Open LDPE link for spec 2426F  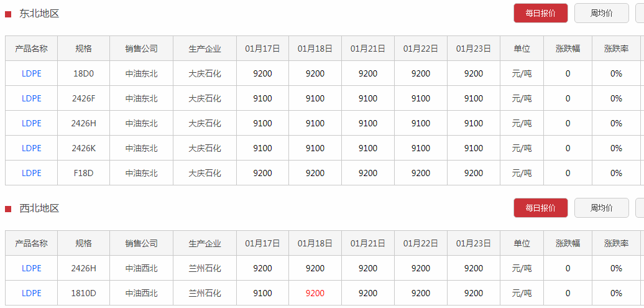pyautogui.click(x=32, y=98)
